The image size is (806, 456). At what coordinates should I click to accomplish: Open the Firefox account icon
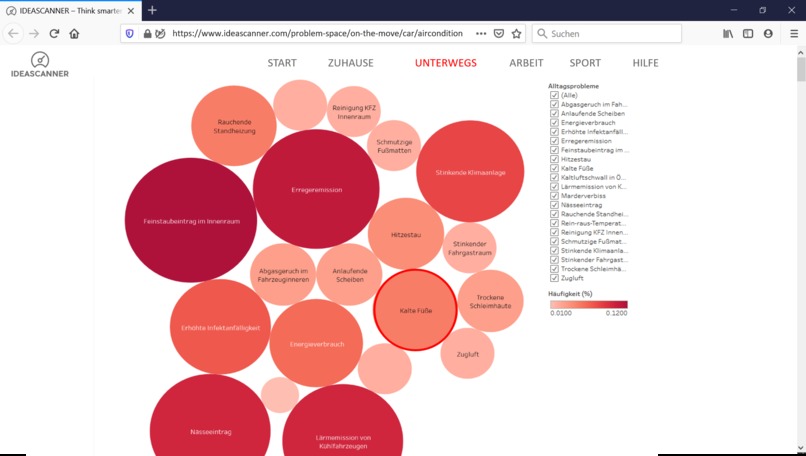tap(768, 33)
